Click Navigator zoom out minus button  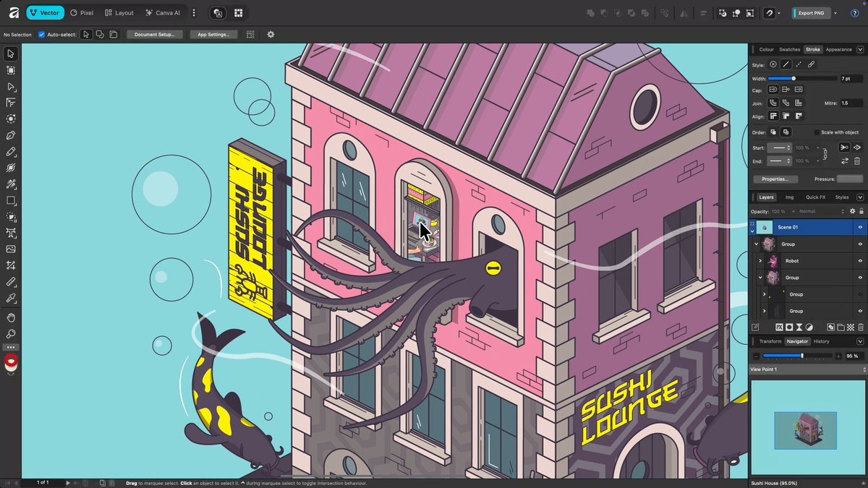point(757,356)
